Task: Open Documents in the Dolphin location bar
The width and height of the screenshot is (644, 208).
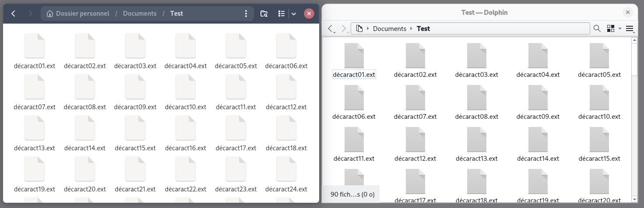Action: click(390, 29)
